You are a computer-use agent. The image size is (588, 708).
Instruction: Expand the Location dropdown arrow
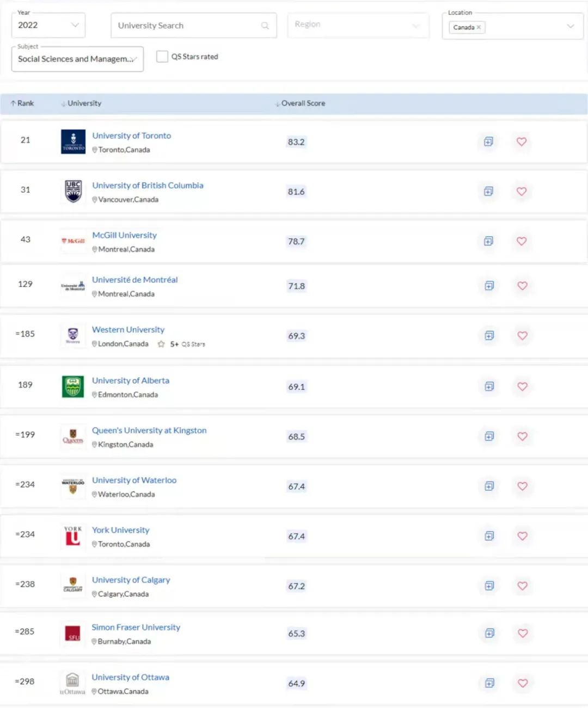(x=571, y=26)
